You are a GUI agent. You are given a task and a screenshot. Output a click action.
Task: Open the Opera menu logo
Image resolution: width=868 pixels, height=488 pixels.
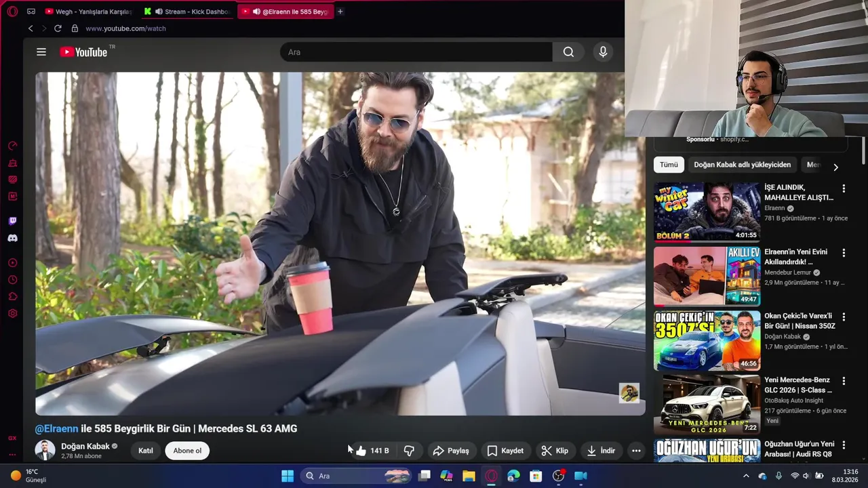tap(12, 12)
